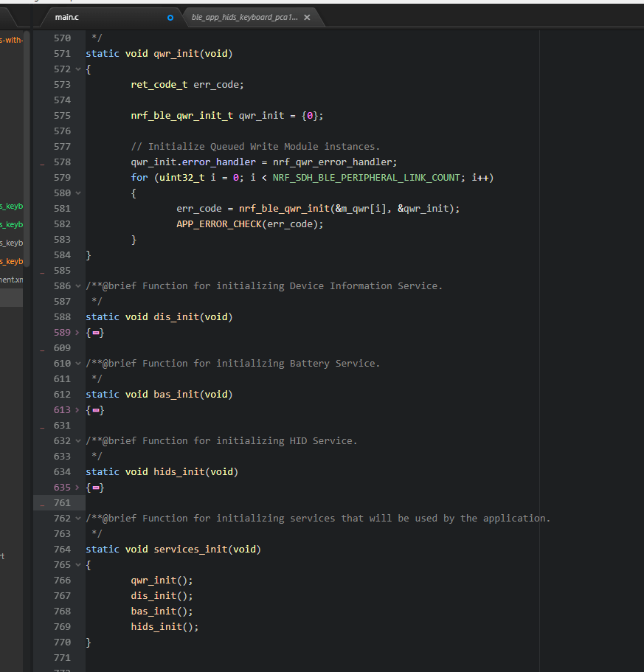Click the red diff marker beside line 578

click(x=41, y=163)
